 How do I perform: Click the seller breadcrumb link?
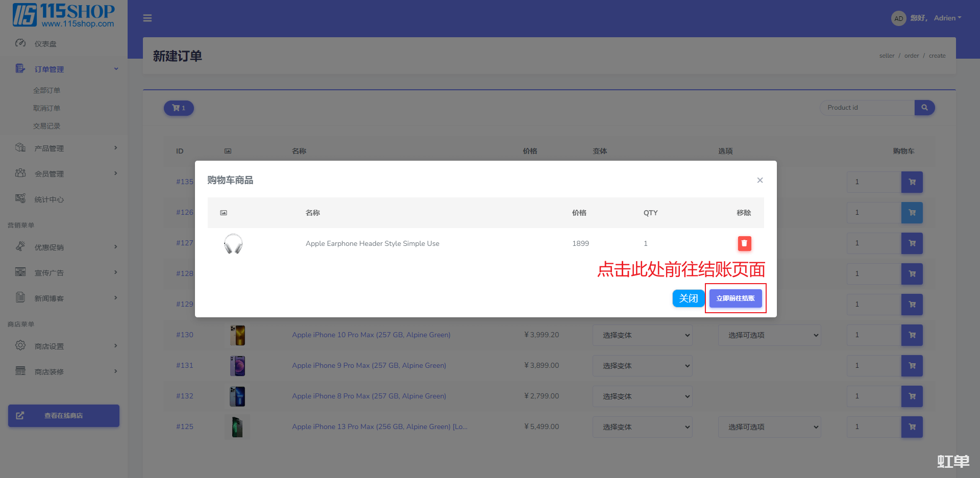pos(887,56)
